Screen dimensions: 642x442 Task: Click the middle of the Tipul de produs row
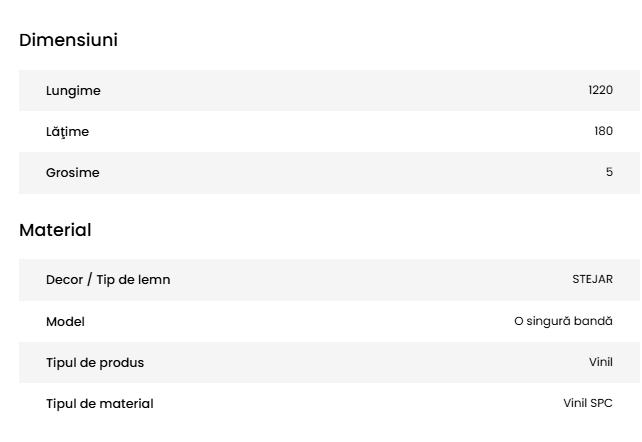click(330, 363)
